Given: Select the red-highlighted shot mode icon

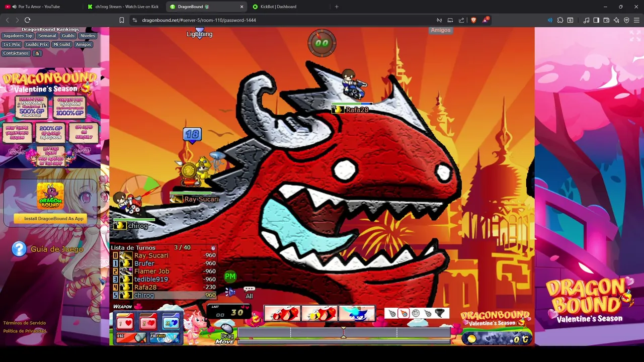Looking at the screenshot, I should 404,314.
